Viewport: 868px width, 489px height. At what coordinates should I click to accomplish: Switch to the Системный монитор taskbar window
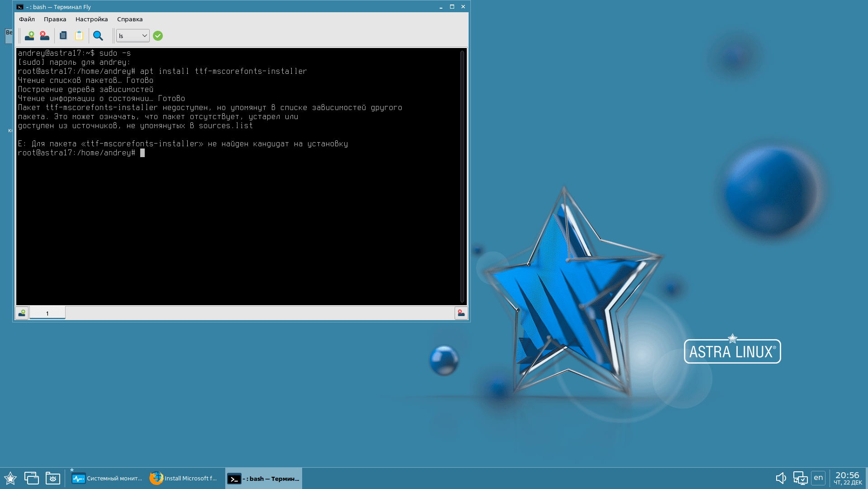coord(107,479)
